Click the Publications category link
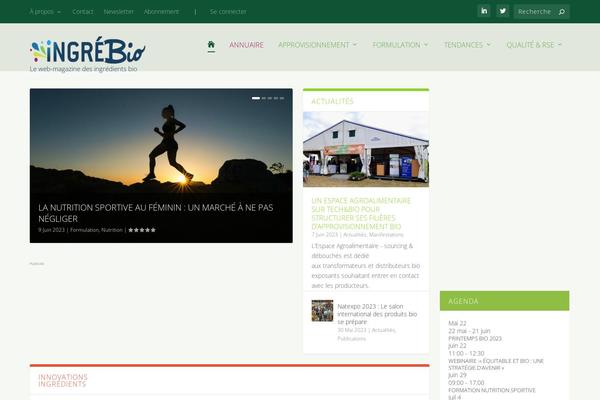Image resolution: width=600 pixels, height=400 pixels. coord(351,339)
